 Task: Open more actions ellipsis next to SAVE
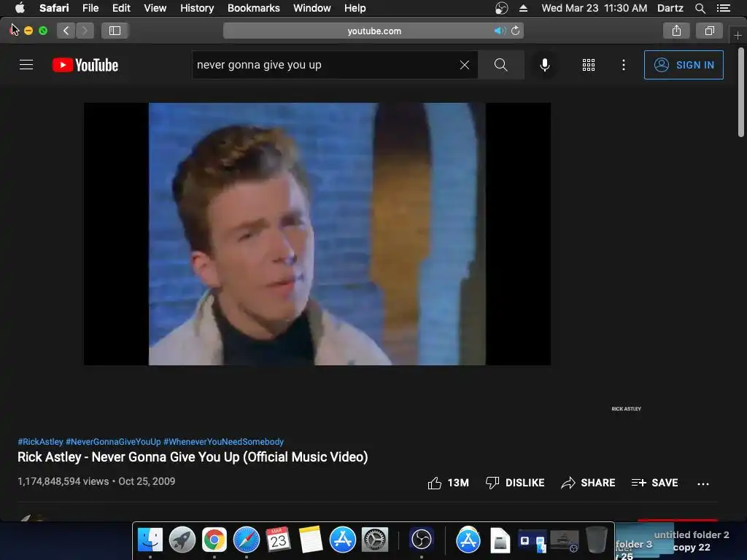point(703,484)
